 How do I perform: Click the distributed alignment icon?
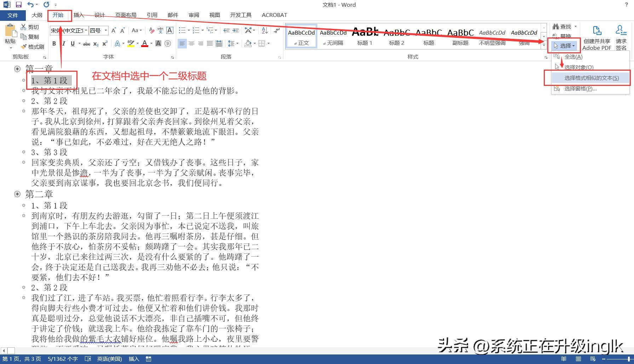coord(219,43)
